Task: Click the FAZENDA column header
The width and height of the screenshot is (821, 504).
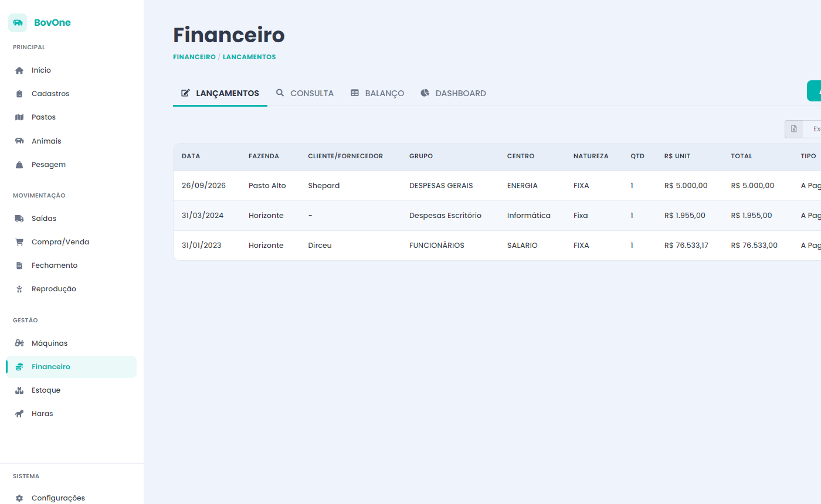Action: click(264, 156)
